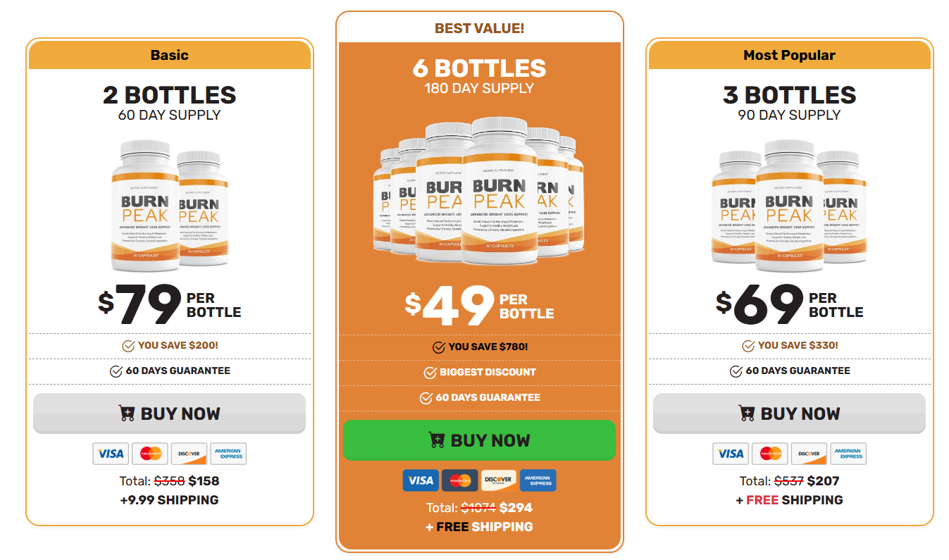Click the checkmark beside YOU SAVE $200!

coord(128,346)
